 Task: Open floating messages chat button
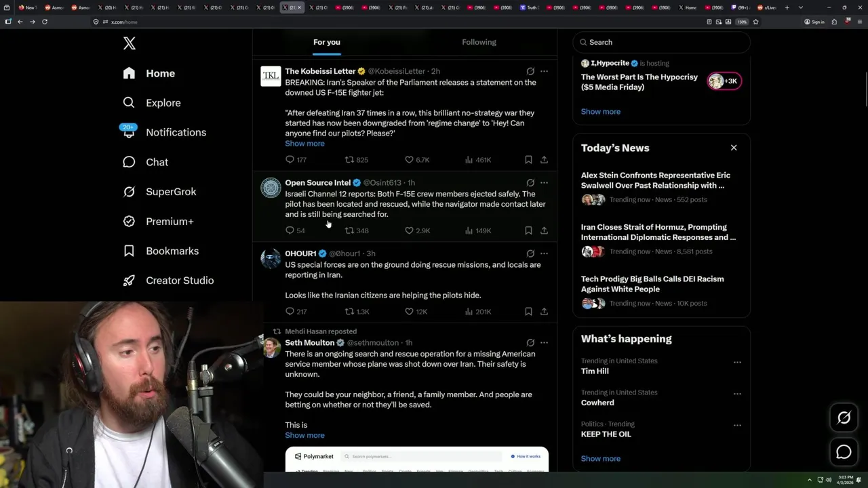(844, 451)
